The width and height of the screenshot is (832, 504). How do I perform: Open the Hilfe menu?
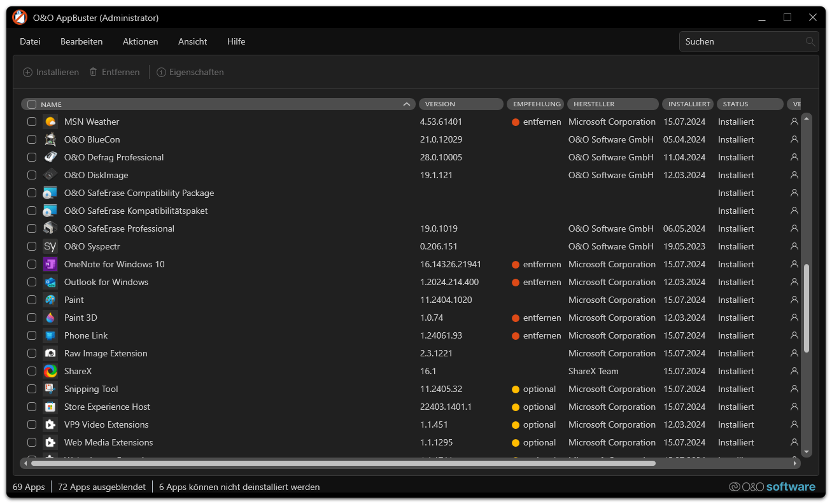point(236,41)
